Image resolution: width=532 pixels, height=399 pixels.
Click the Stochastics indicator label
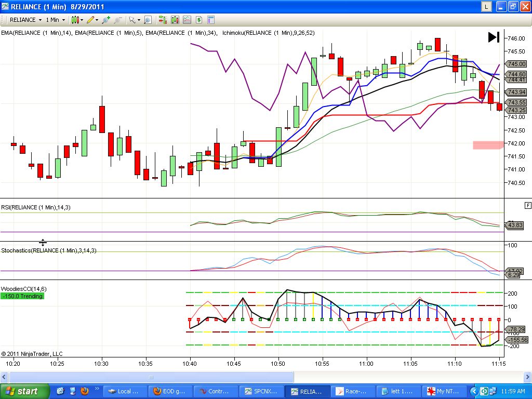tap(48, 250)
